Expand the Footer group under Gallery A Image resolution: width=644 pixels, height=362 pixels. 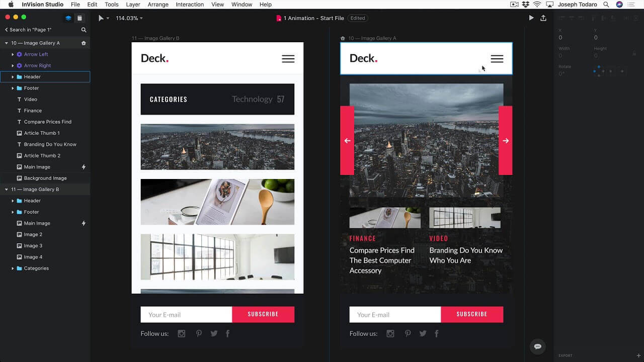point(13,88)
